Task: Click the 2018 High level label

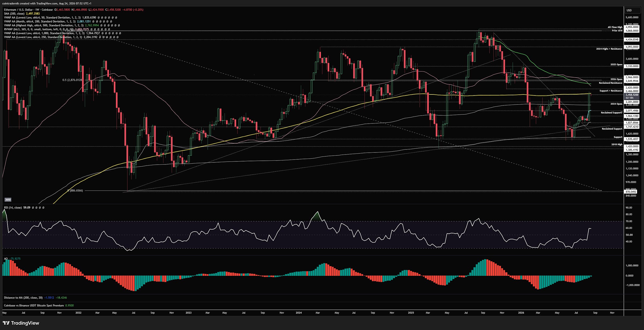Action: (x=617, y=144)
